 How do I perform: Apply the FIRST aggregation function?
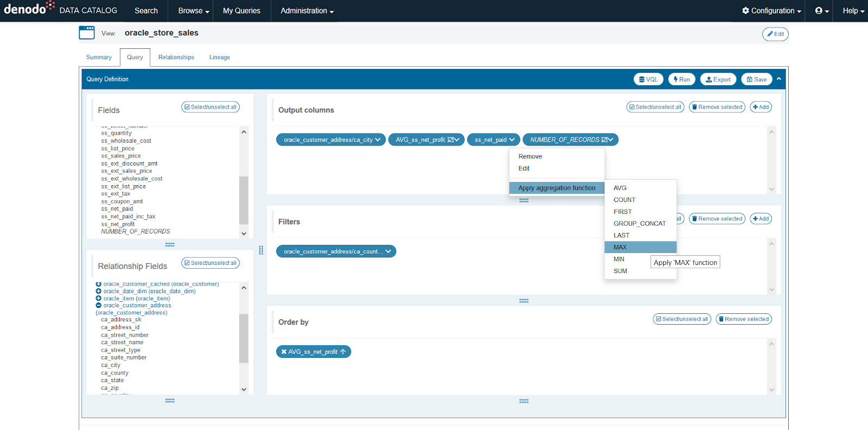[641, 212]
